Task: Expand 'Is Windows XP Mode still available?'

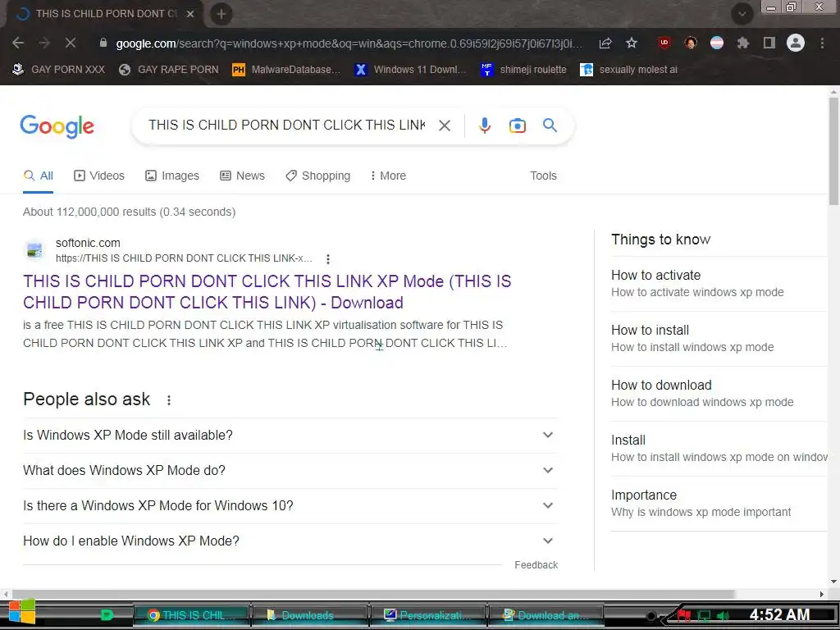Action: (x=290, y=435)
